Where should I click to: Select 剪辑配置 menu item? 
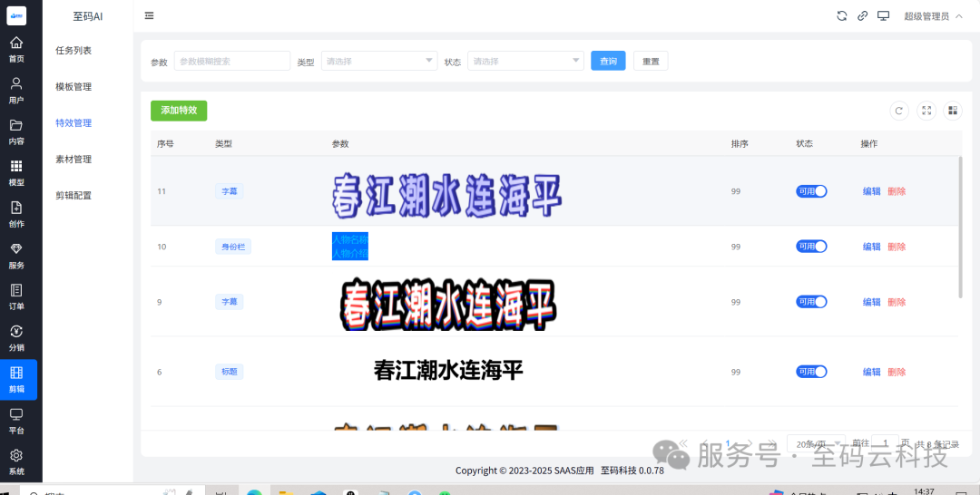point(73,196)
